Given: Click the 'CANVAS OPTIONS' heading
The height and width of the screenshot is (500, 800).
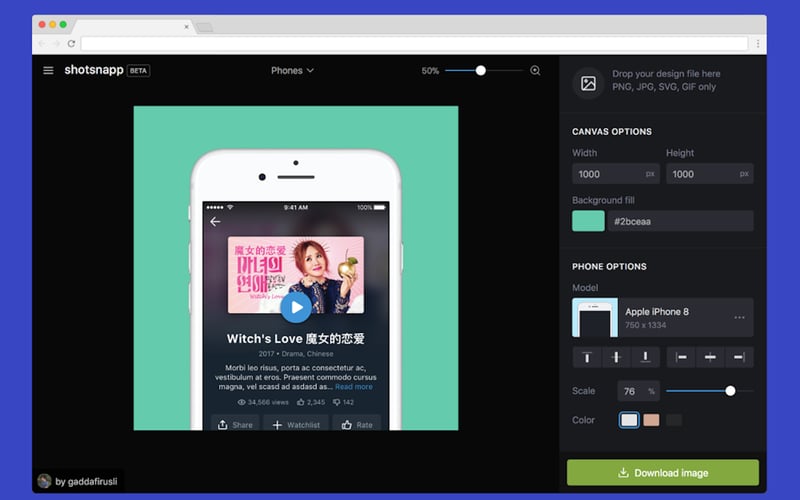Looking at the screenshot, I should tap(612, 132).
